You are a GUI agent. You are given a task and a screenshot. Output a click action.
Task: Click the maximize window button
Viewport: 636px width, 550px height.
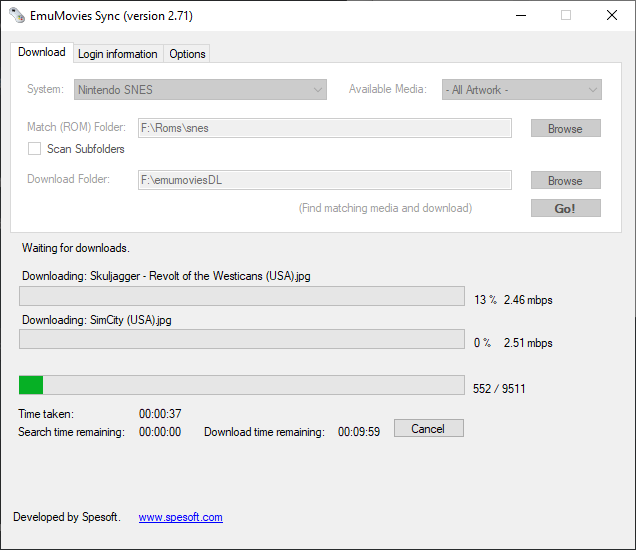click(x=566, y=16)
